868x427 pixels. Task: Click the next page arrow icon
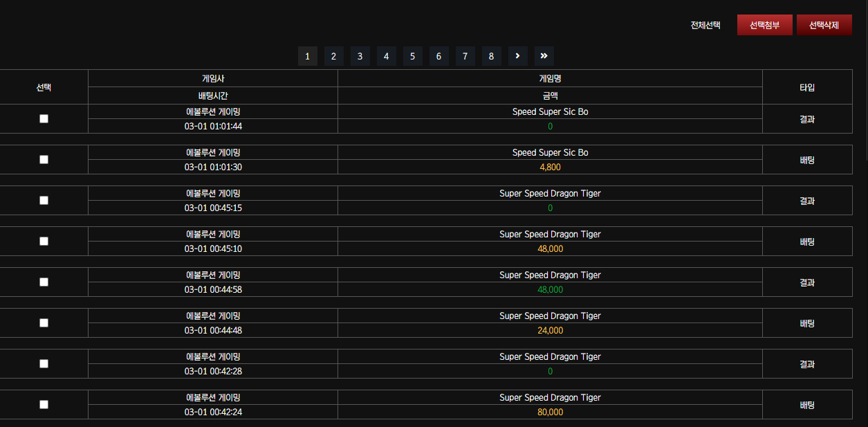517,56
